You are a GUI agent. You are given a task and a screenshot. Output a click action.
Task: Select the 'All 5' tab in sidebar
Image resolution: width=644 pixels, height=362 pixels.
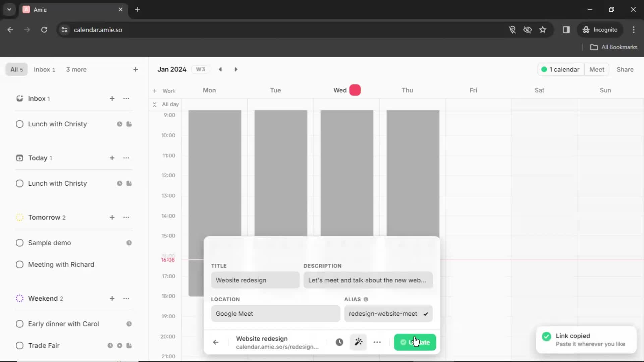coord(16,69)
